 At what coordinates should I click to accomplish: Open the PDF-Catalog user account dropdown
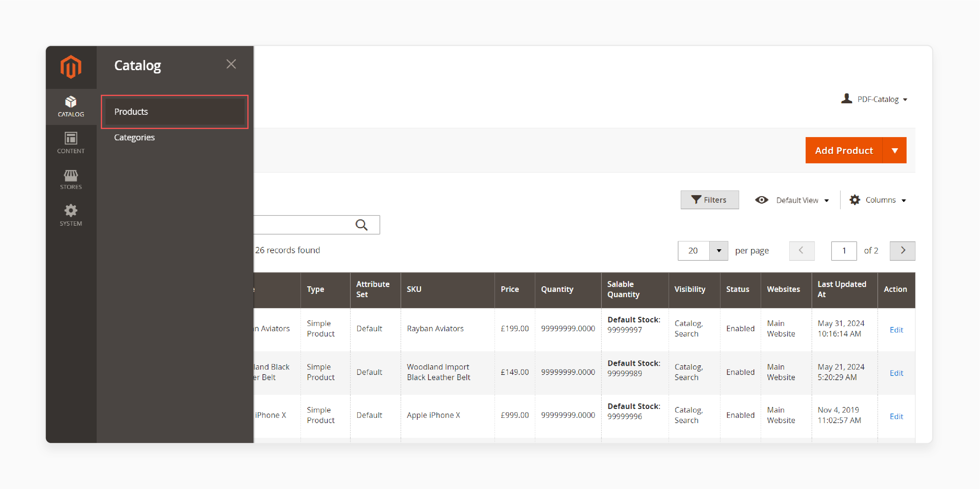coord(874,99)
